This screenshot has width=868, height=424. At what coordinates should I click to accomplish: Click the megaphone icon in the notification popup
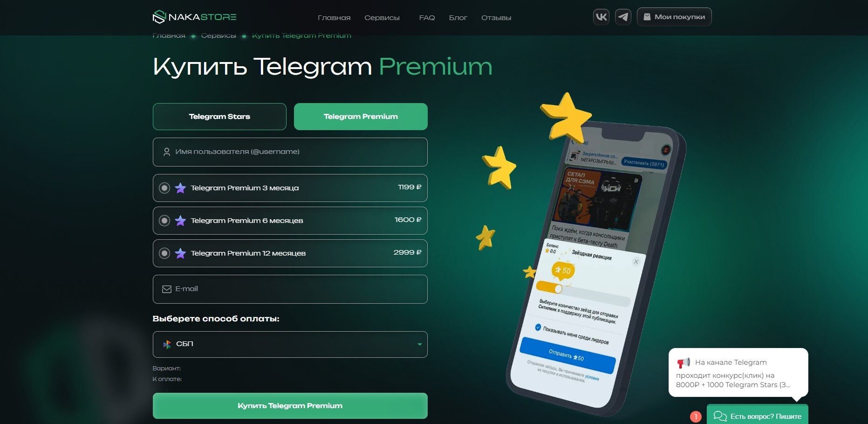tap(683, 362)
